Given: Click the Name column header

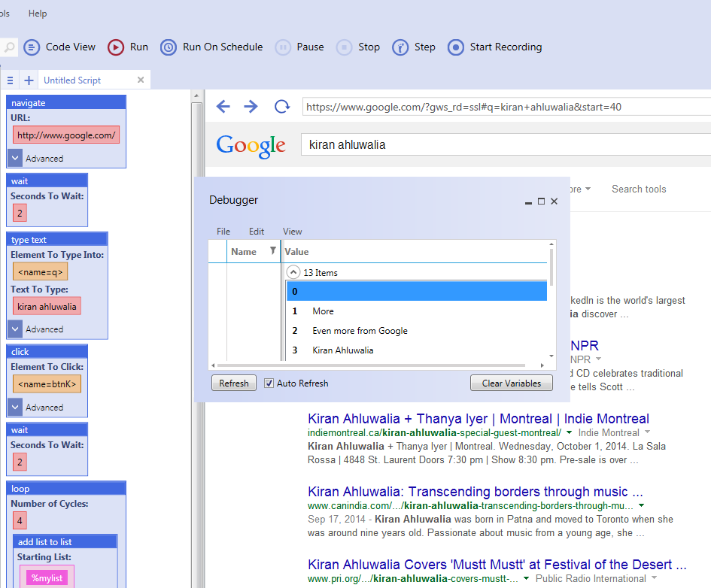Looking at the screenshot, I should (x=244, y=251).
